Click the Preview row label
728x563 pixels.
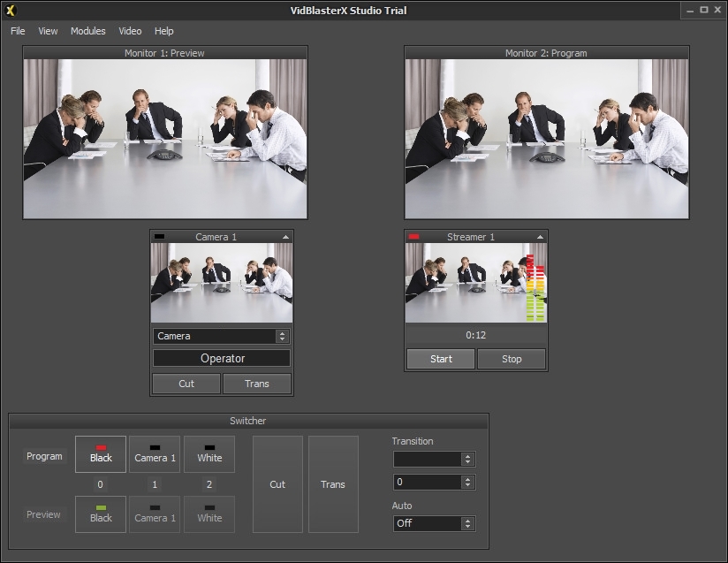43,514
